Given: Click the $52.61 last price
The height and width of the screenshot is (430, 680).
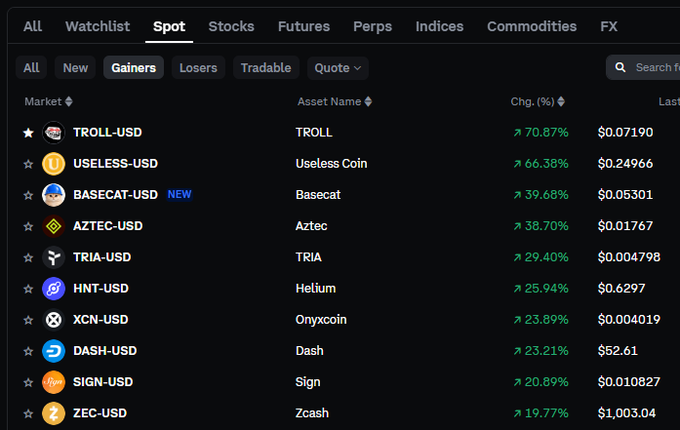Looking at the screenshot, I should coord(618,351).
